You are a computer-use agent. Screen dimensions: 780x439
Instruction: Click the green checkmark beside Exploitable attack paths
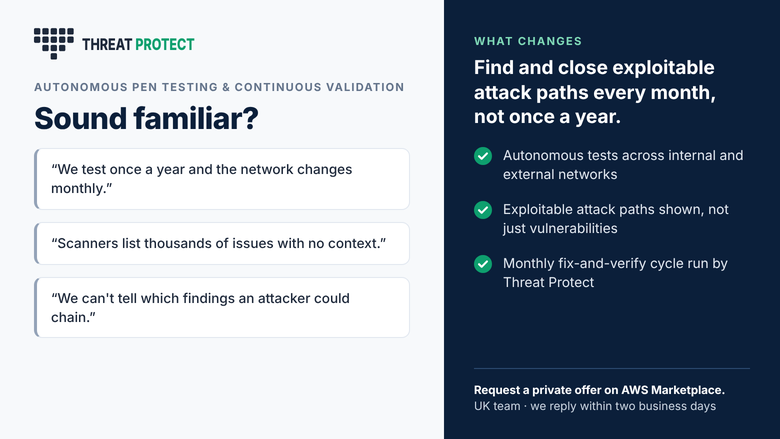coord(483,210)
